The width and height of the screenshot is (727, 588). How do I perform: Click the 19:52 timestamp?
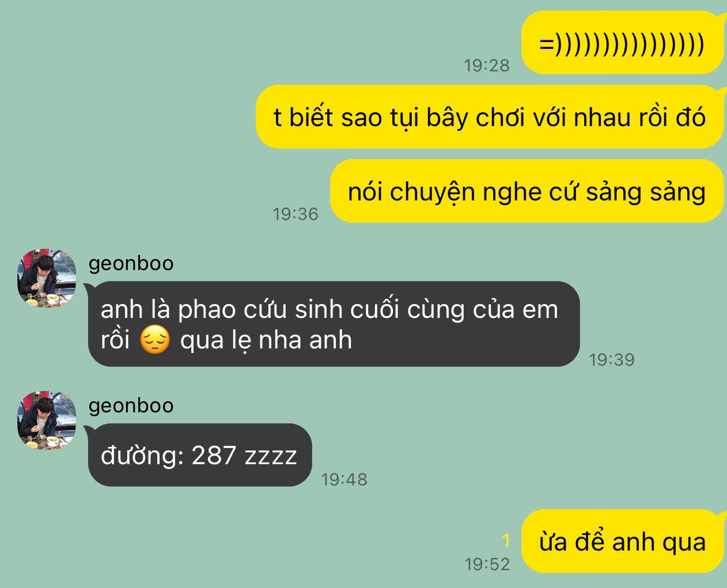[x=487, y=564]
